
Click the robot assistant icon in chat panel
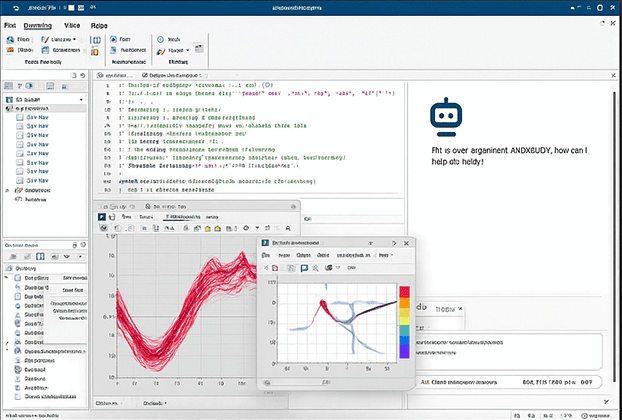446,117
